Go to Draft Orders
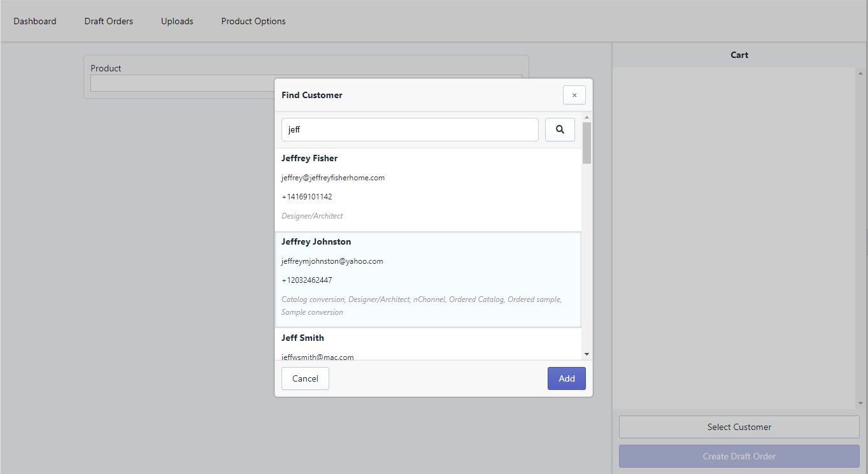868x474 pixels. [x=109, y=21]
